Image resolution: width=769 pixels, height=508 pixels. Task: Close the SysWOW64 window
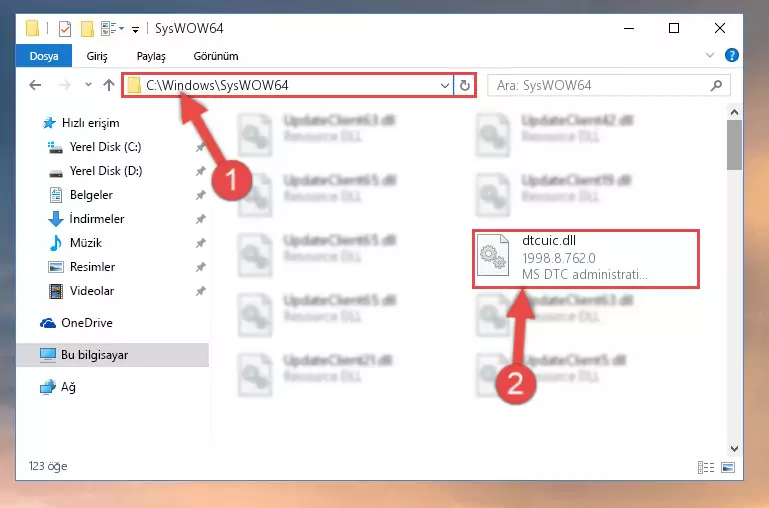click(719, 28)
